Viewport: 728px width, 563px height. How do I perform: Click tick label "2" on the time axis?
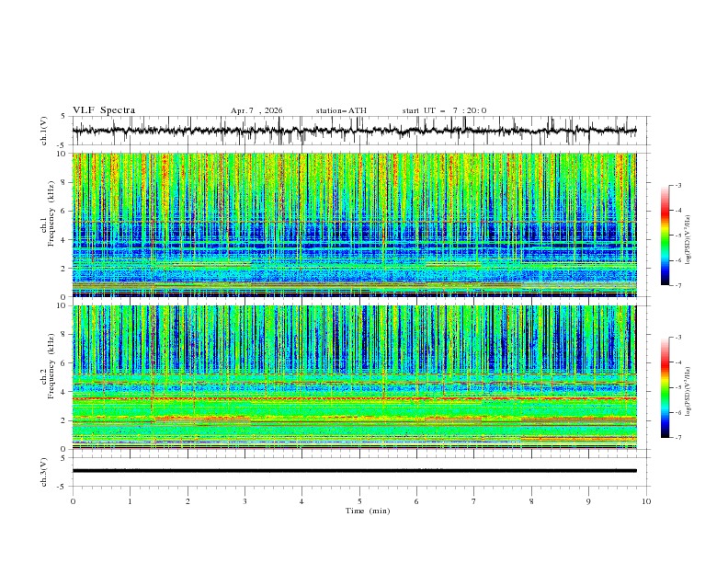(x=188, y=501)
